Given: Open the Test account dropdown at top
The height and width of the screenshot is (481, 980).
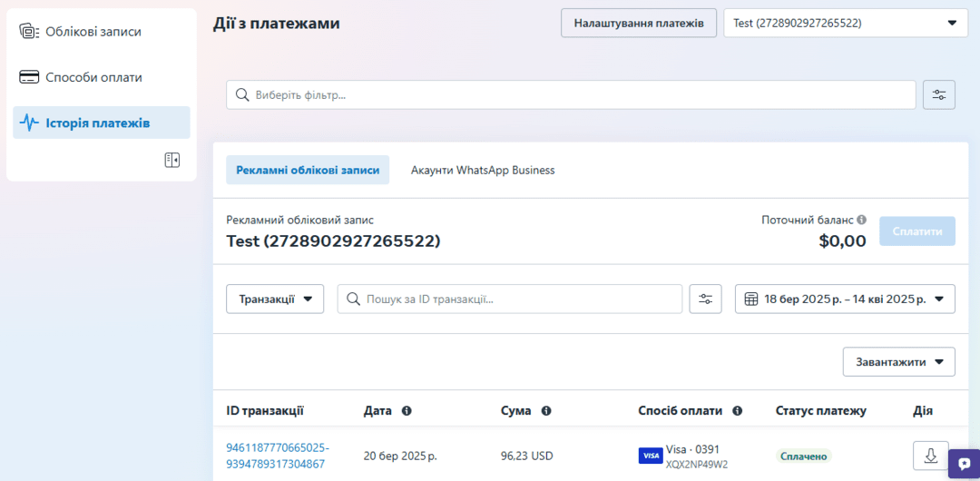Looking at the screenshot, I should 846,24.
